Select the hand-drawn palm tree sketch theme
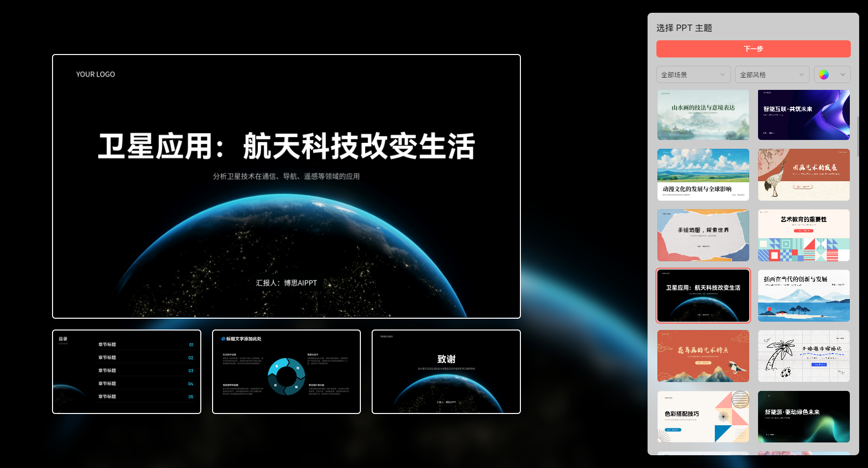Screen dimensions: 868x468 pyautogui.click(x=804, y=356)
